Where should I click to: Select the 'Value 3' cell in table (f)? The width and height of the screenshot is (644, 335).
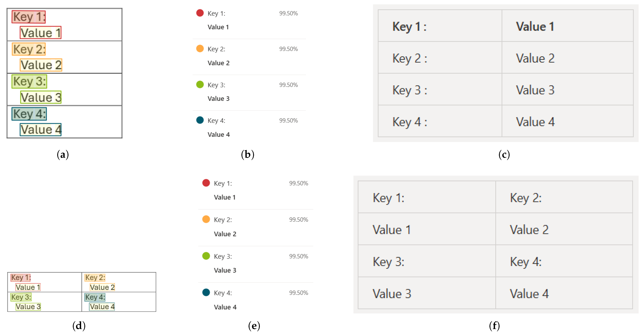(391, 294)
